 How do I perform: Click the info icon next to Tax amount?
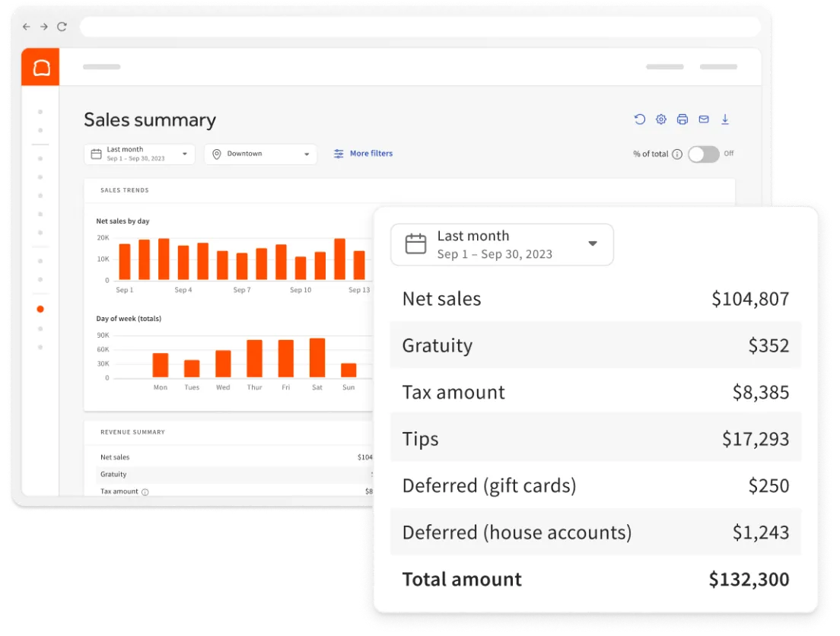click(145, 492)
